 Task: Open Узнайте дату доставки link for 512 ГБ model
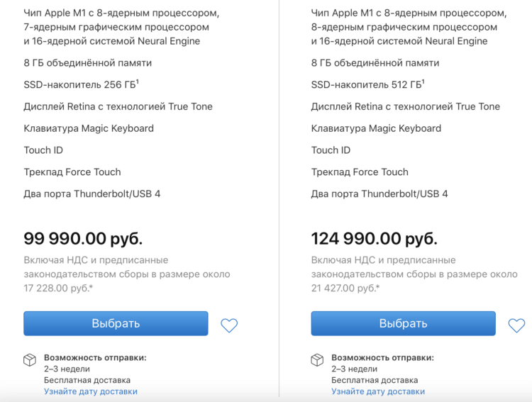click(378, 391)
